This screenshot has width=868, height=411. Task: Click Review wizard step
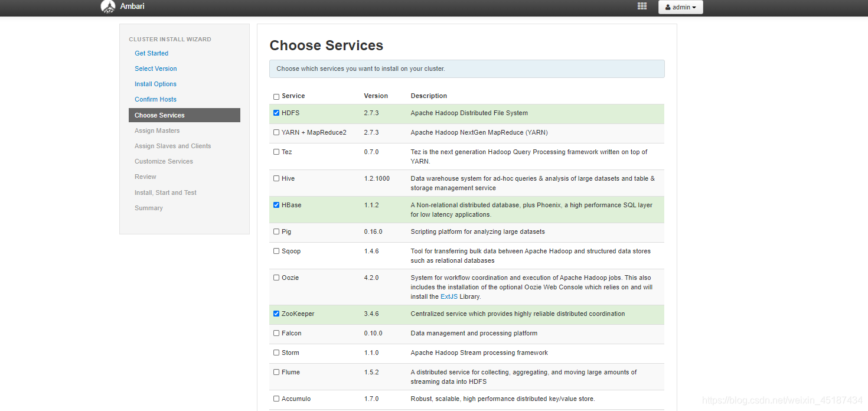(x=145, y=177)
